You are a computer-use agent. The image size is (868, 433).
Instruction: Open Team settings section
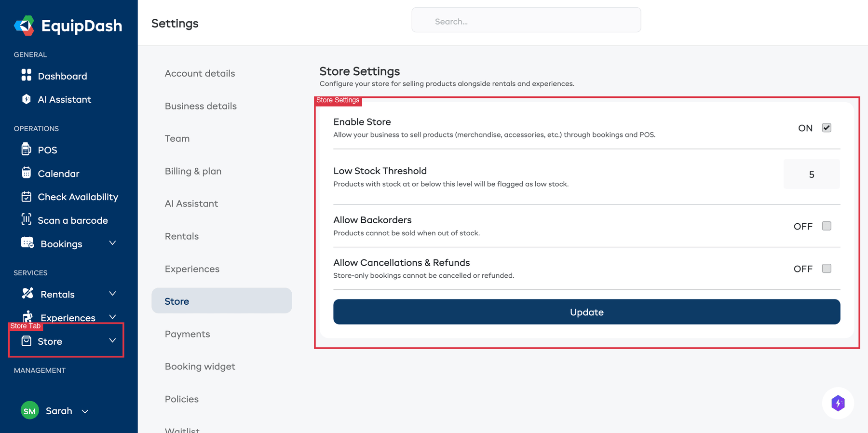coord(177,138)
